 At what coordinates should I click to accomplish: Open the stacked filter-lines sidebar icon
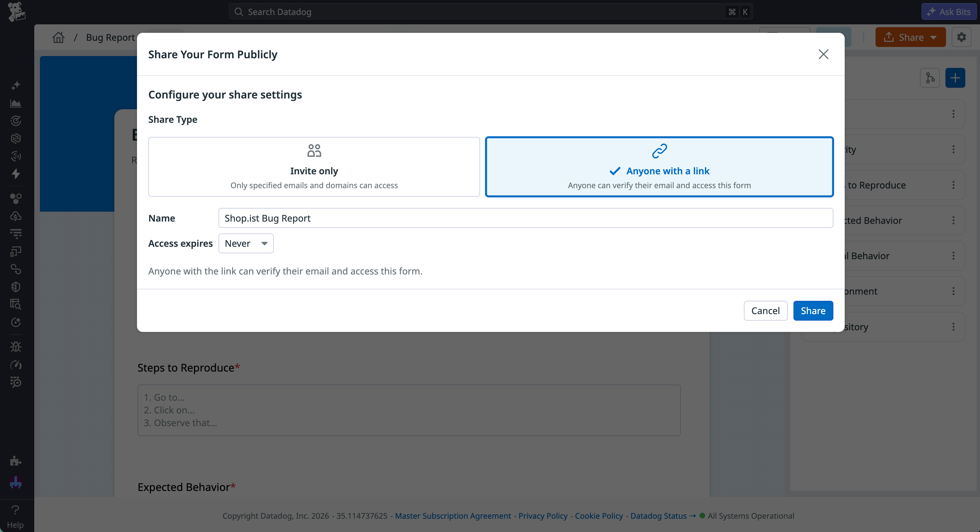point(16,233)
